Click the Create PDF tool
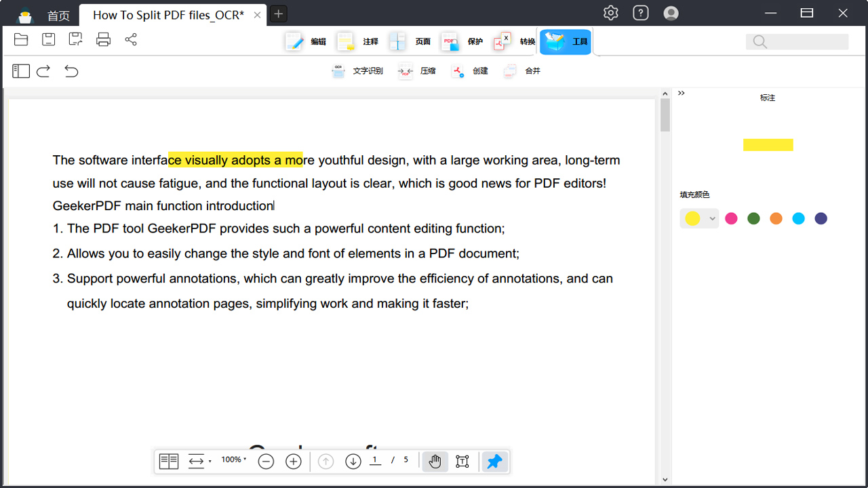The height and width of the screenshot is (488, 868). pyautogui.click(x=470, y=71)
